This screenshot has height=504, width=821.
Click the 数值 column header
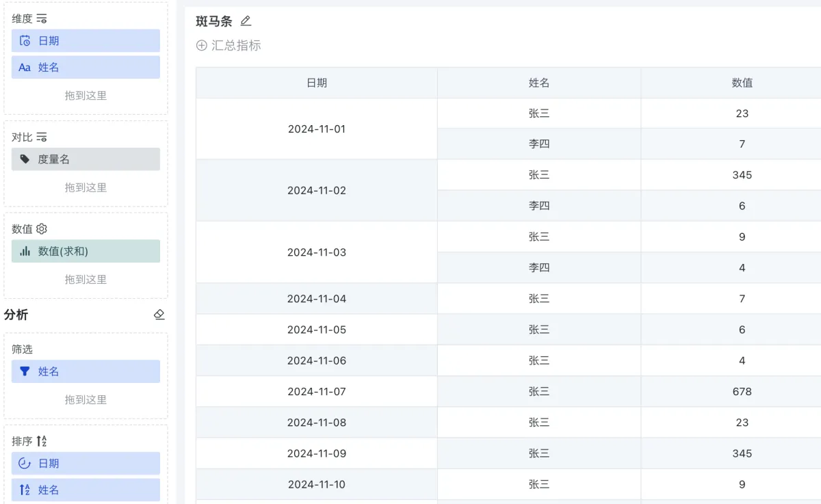point(742,83)
